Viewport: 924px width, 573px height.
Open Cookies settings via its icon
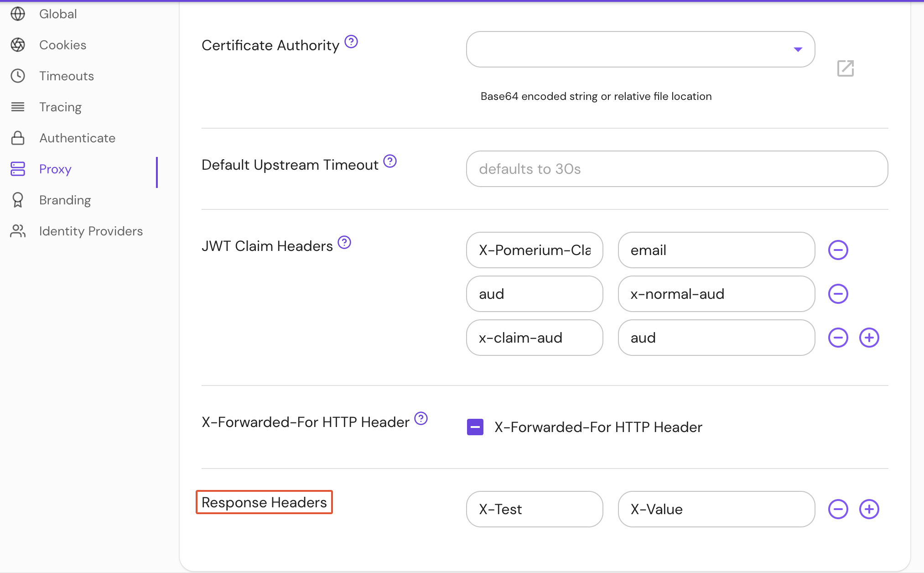(18, 45)
